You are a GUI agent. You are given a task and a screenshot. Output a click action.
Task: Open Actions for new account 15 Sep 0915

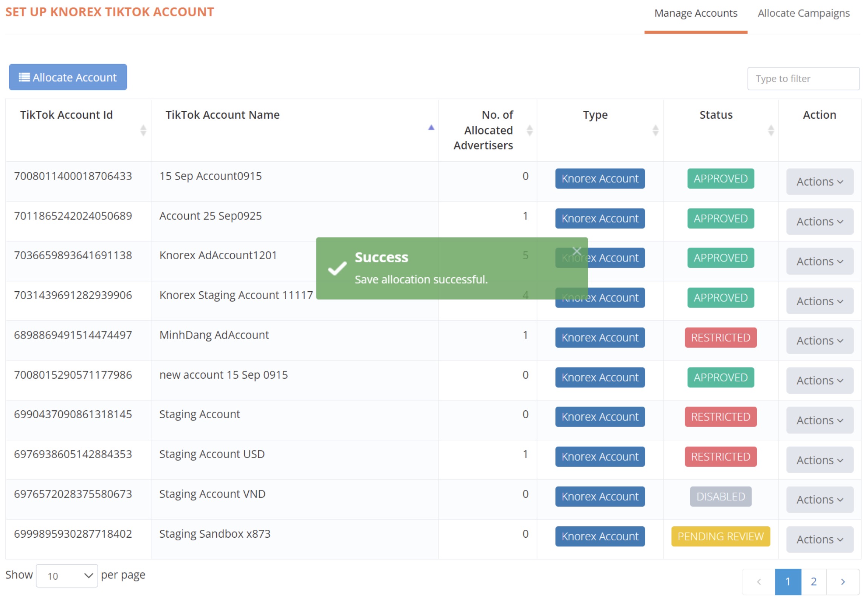[x=820, y=381]
